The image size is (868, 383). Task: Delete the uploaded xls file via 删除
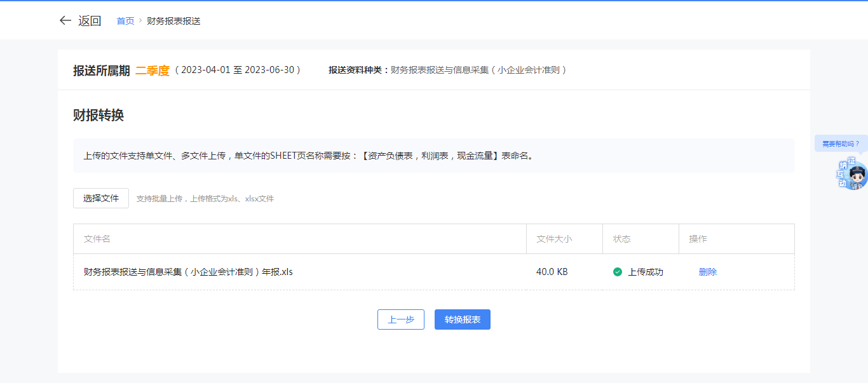tap(708, 272)
